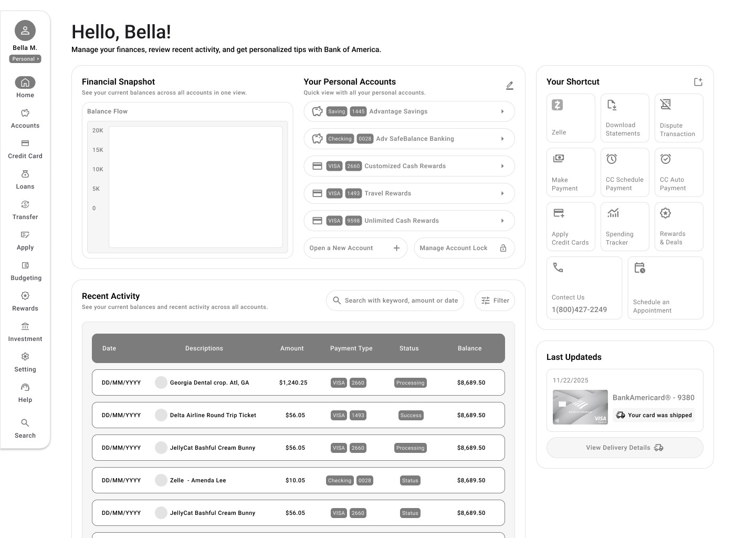Select Apply icon in sidebar

click(x=25, y=235)
